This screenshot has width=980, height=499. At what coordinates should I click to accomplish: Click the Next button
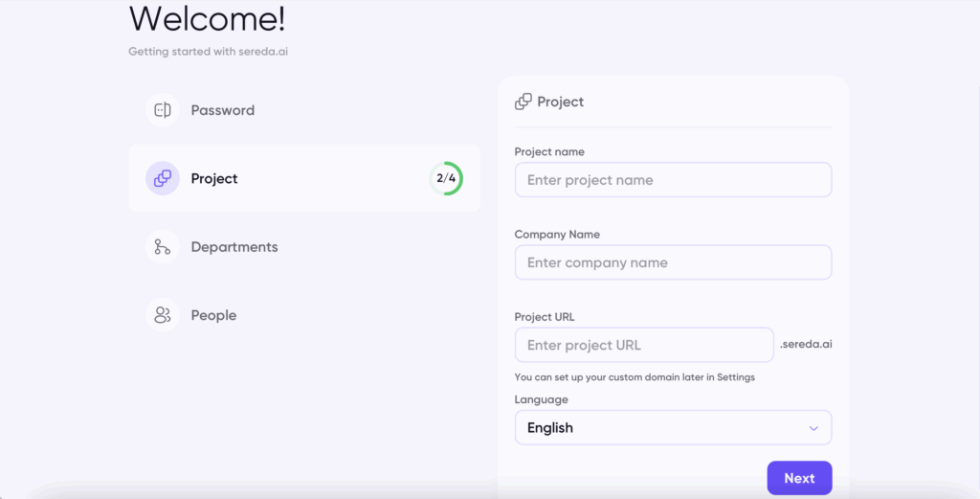pyautogui.click(x=799, y=478)
